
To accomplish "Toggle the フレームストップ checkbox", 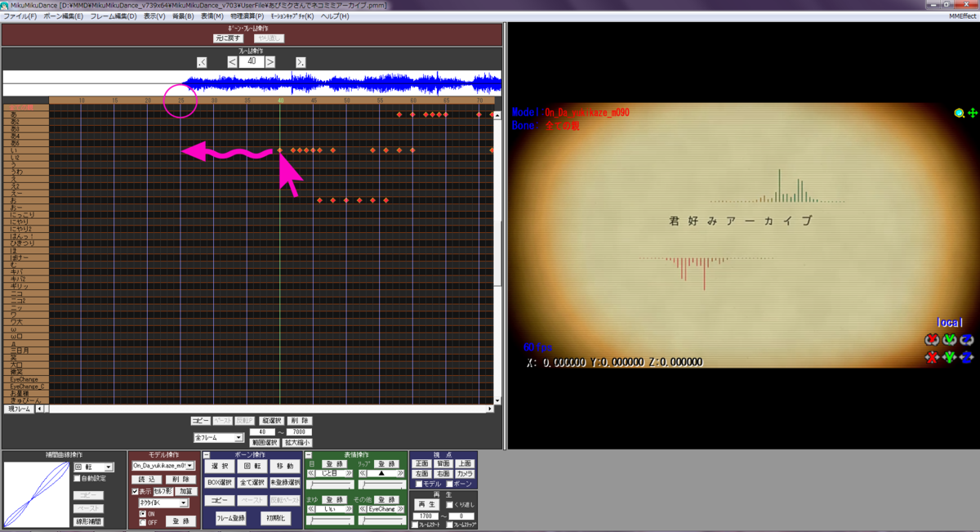I will [449, 525].
